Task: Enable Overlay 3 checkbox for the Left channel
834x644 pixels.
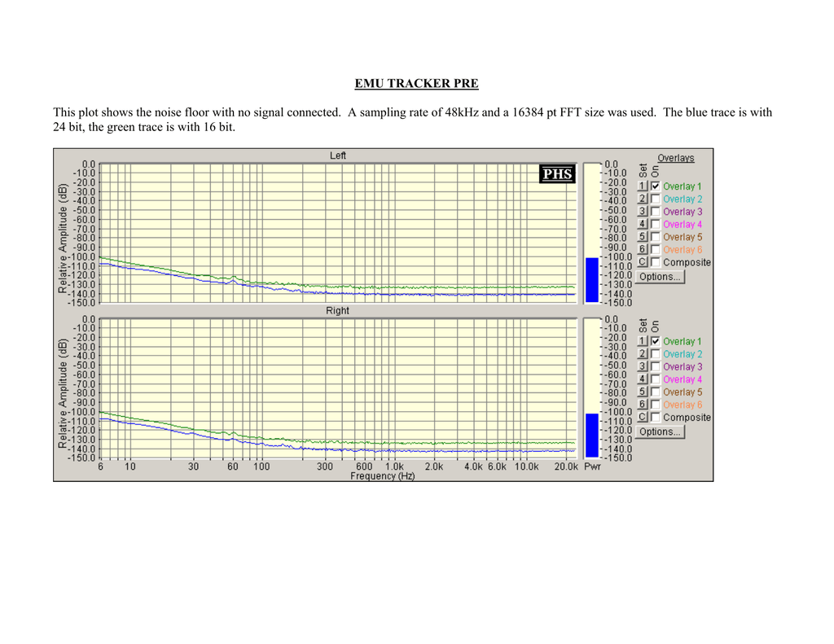Action: coord(656,212)
